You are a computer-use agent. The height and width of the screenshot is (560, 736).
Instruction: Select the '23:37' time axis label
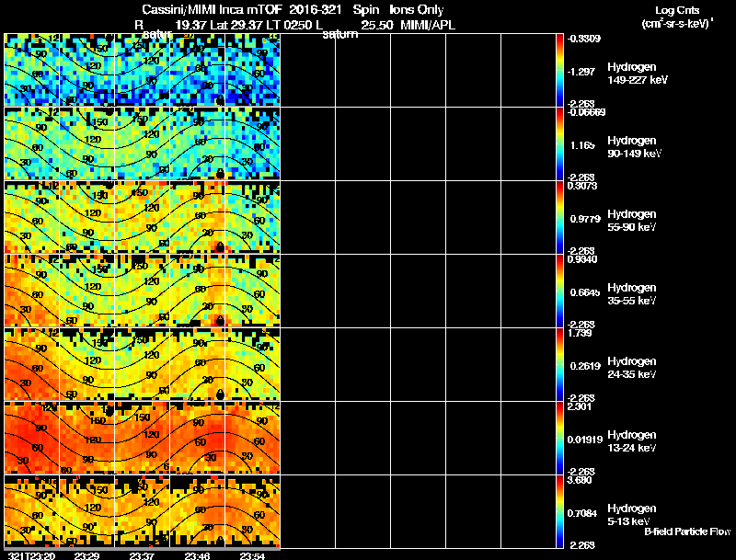(142, 555)
